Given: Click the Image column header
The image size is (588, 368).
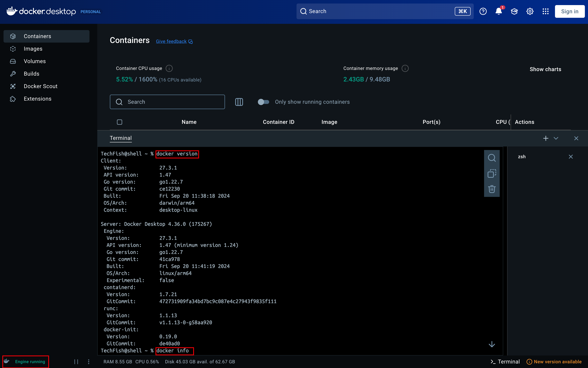Looking at the screenshot, I should click(x=329, y=122).
